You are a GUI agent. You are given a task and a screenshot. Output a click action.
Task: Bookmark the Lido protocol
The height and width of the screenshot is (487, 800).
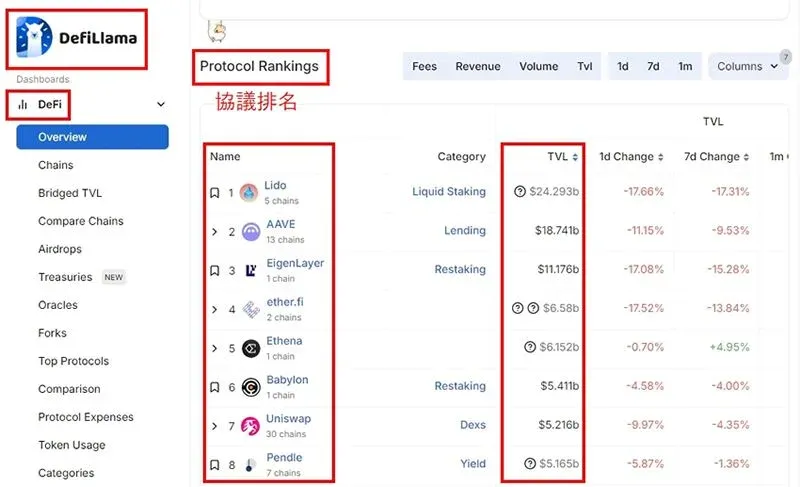pos(215,193)
